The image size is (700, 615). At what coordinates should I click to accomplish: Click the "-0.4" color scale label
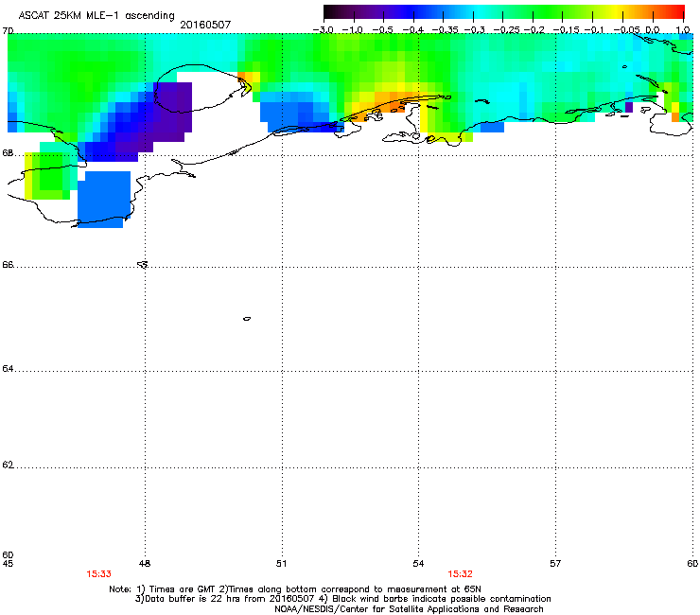click(413, 30)
